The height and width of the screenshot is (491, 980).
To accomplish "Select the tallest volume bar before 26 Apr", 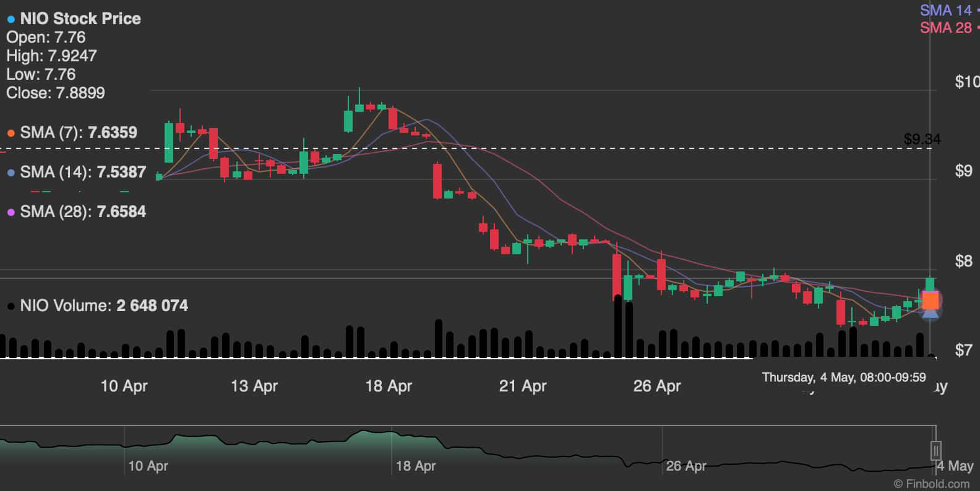I will point(617,328).
